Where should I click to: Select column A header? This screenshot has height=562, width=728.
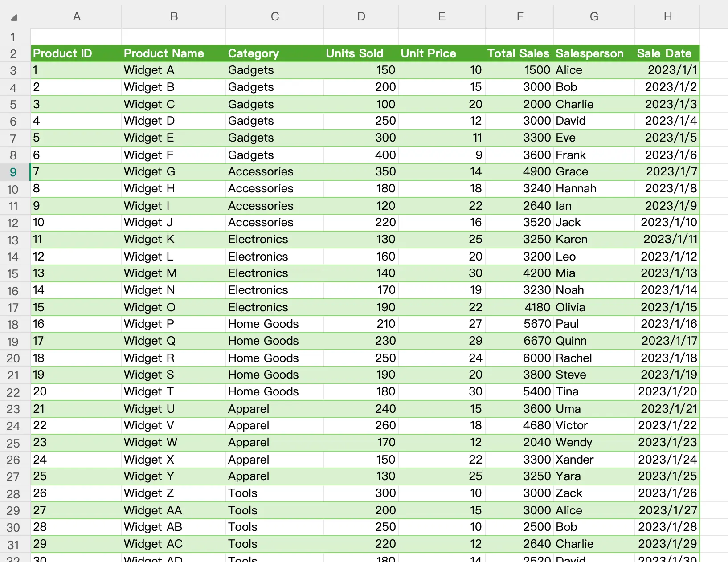pyautogui.click(x=76, y=16)
